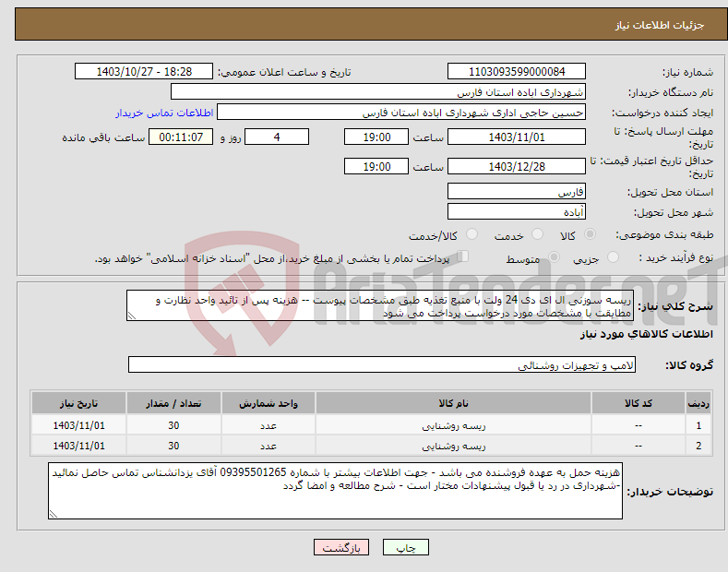Select the جزیی purchase type radio
The image size is (728, 572).
click(x=613, y=257)
